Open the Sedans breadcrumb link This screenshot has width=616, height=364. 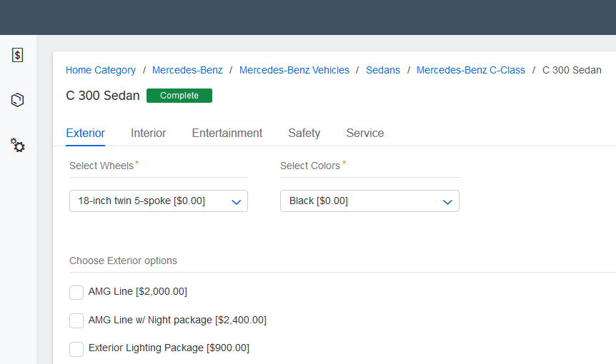(x=383, y=70)
